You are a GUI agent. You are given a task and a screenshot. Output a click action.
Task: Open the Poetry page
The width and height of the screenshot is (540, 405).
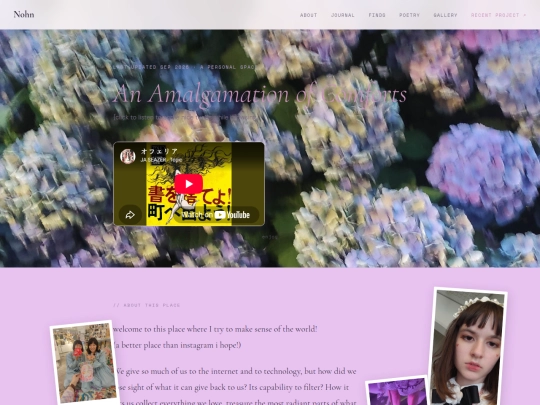409,15
